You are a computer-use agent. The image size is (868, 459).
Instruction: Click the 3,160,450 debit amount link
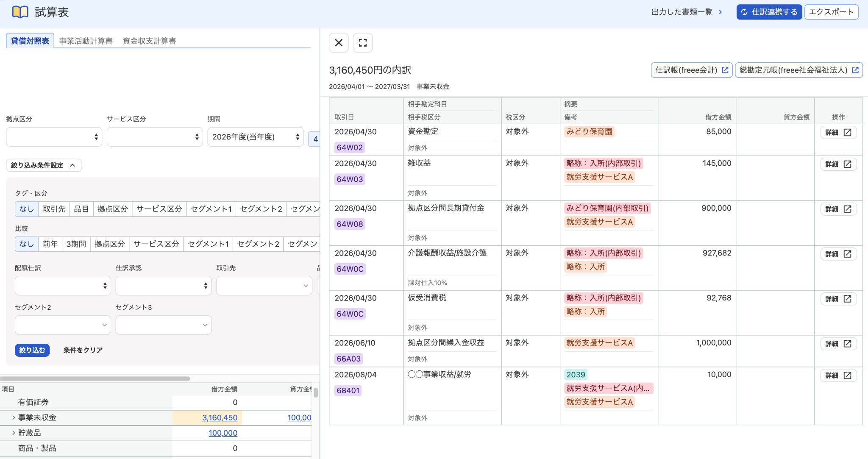click(220, 417)
